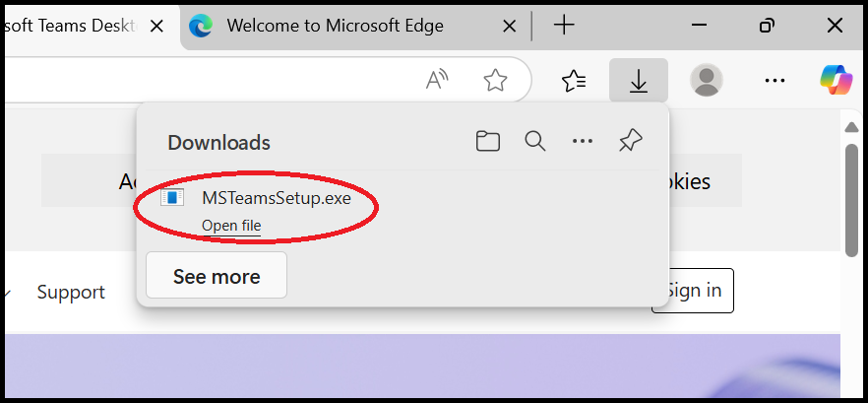Click the MSTeamsSetup.exe download entry

(x=276, y=197)
